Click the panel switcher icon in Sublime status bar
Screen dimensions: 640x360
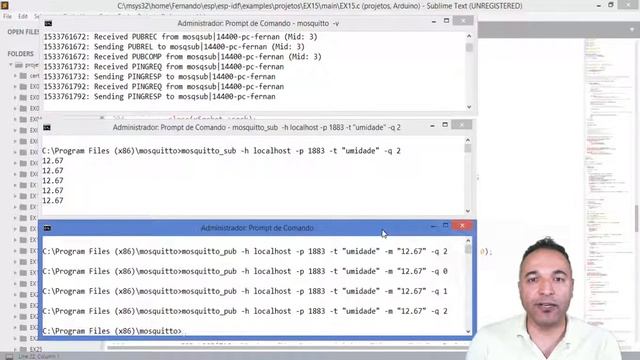pos(9,357)
